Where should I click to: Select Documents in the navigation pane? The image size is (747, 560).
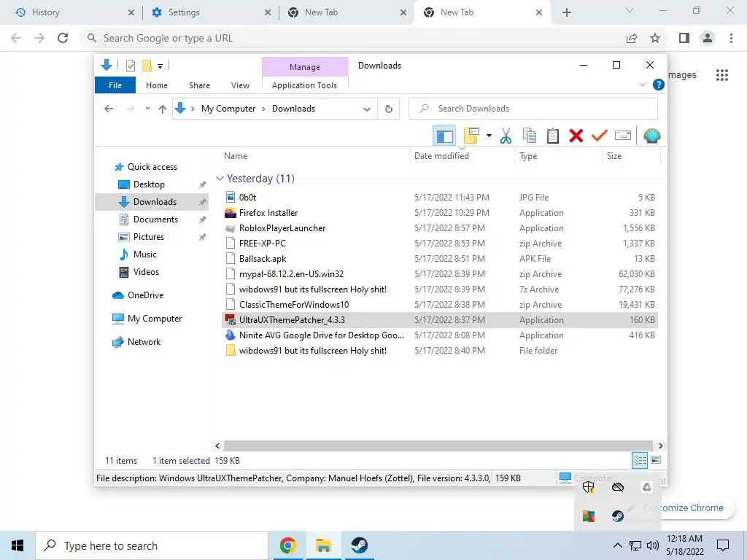(155, 219)
